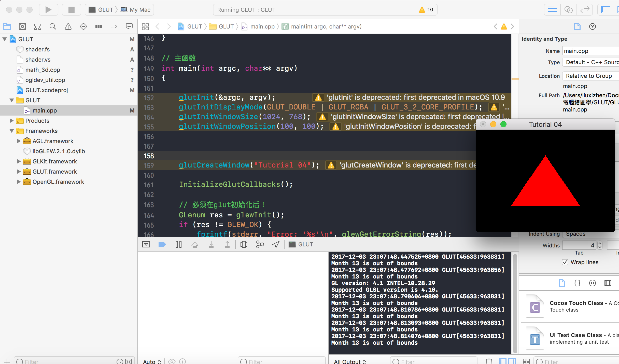Click the Step Over debug control
Image resolution: width=619 pixels, height=364 pixels.
tap(195, 244)
